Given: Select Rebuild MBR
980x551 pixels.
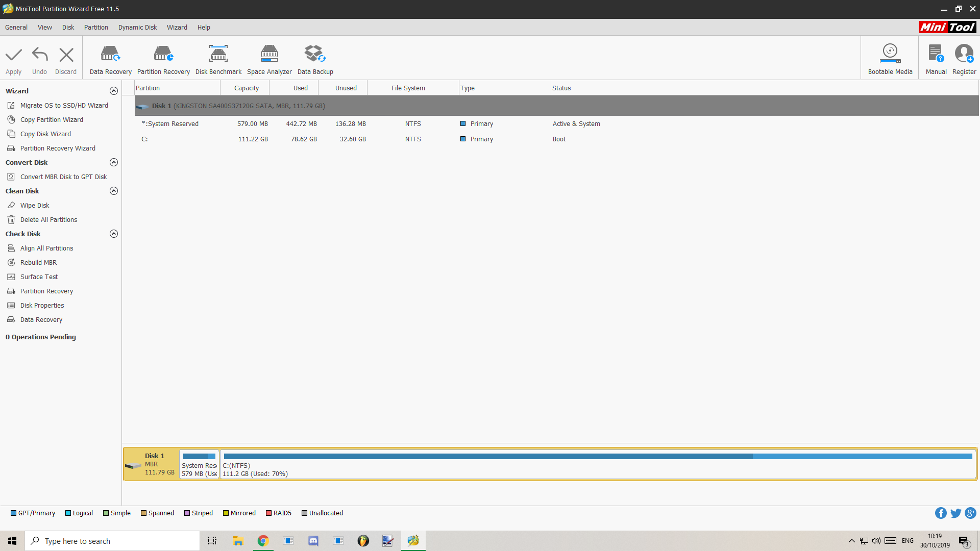Looking at the screenshot, I should click(x=38, y=262).
